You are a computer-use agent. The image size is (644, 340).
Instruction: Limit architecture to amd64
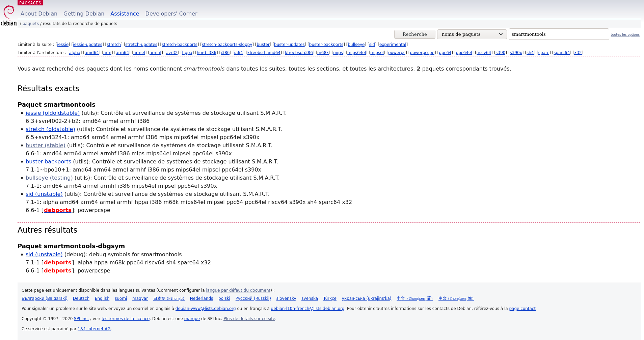click(x=92, y=53)
